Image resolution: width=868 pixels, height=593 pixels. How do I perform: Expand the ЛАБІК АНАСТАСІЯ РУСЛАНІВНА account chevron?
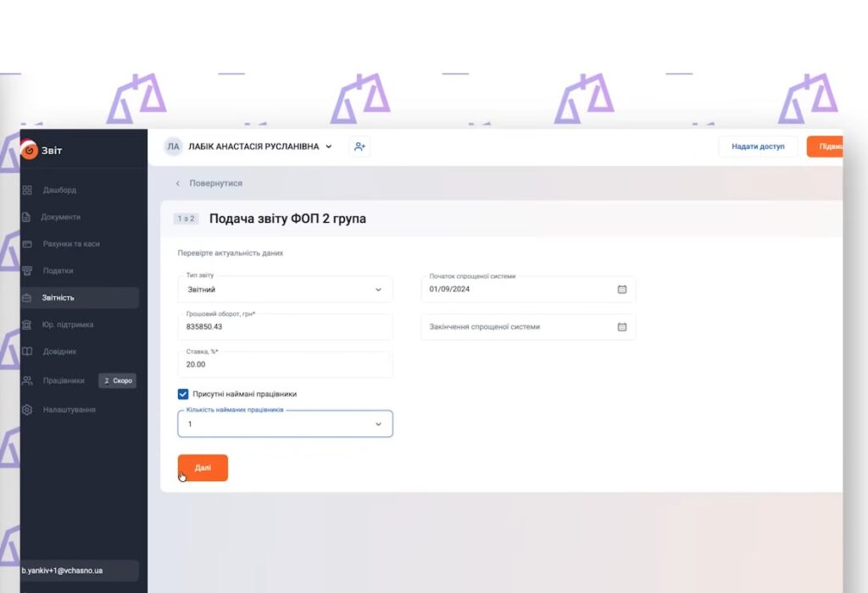pyautogui.click(x=329, y=147)
